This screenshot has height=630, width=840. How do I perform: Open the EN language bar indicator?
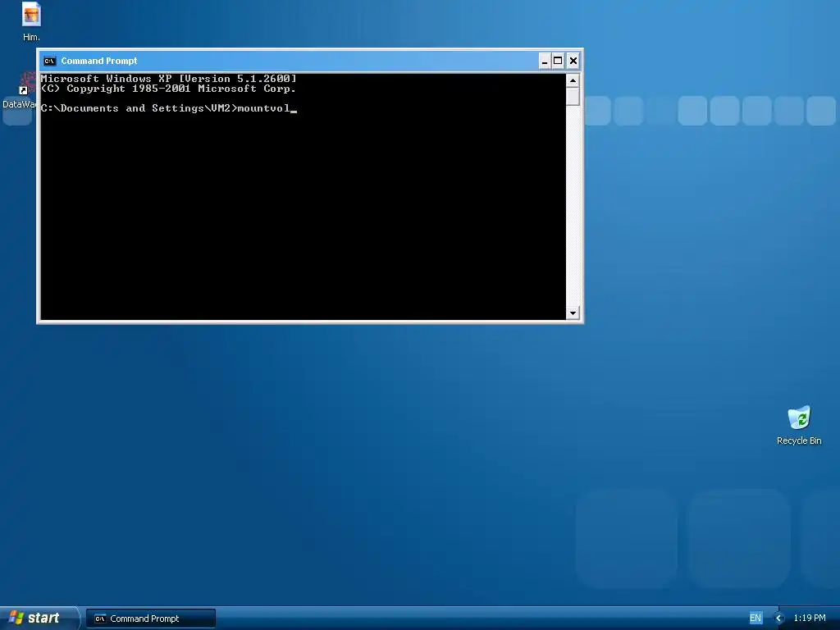(755, 619)
